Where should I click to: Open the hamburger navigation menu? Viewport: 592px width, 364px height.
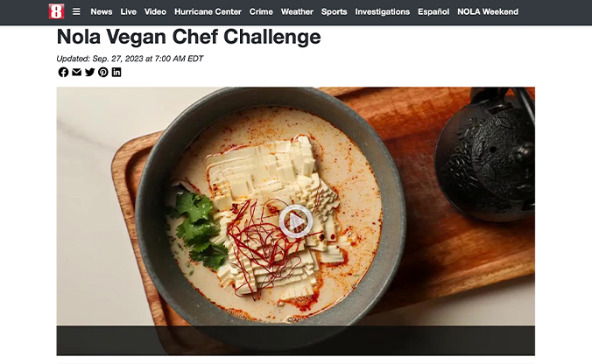(x=76, y=11)
